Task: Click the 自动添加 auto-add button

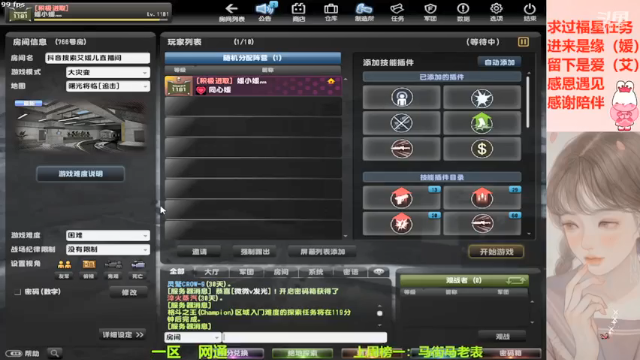Action: pyautogui.click(x=499, y=62)
